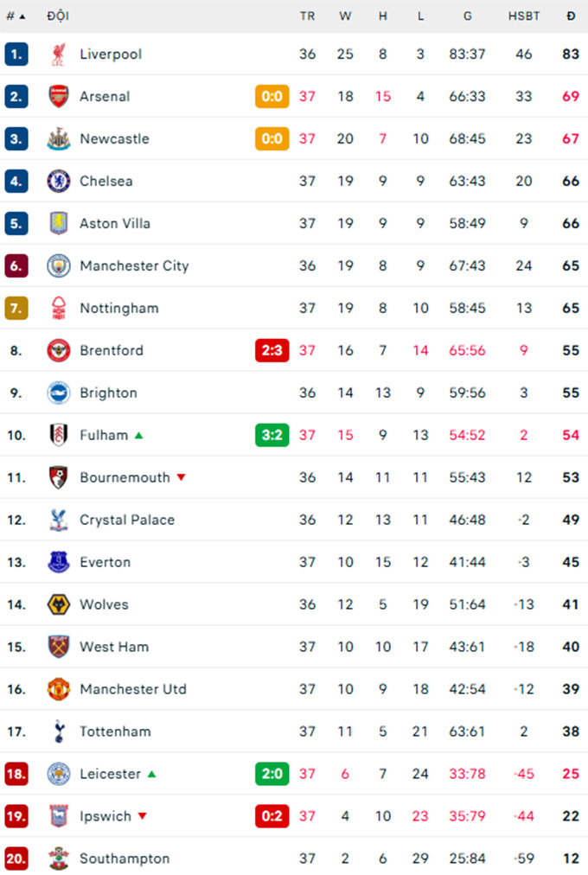
Task: Sort standings by the Đ points header
Action: (x=571, y=16)
